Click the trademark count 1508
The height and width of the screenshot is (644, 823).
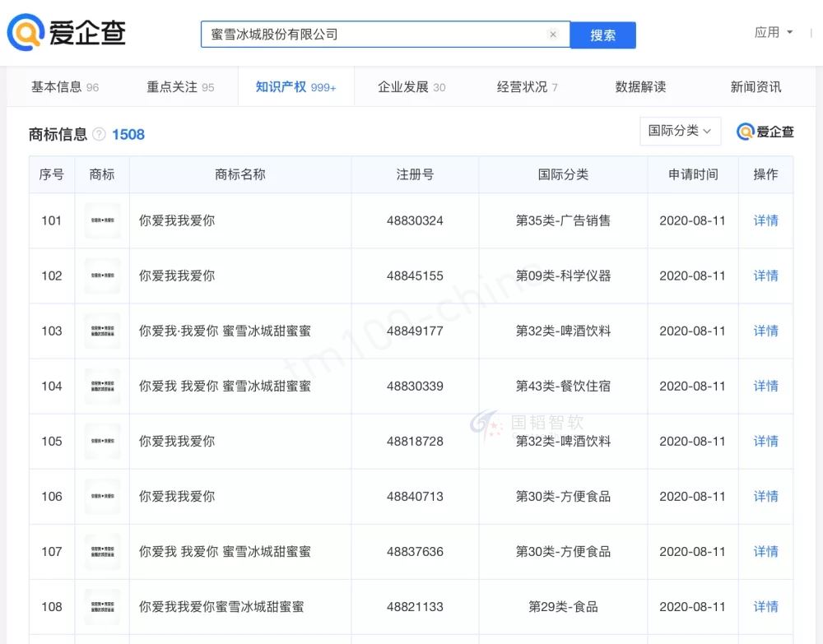coord(128,135)
